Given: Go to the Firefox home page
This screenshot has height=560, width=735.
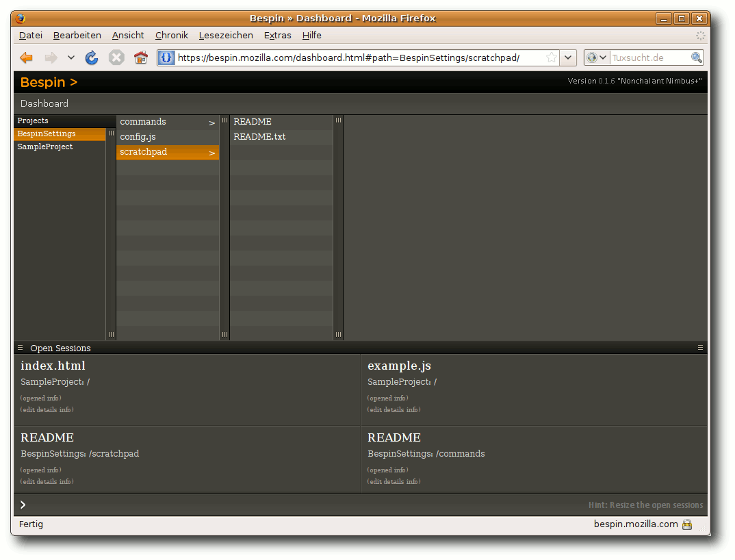Looking at the screenshot, I should (x=140, y=58).
